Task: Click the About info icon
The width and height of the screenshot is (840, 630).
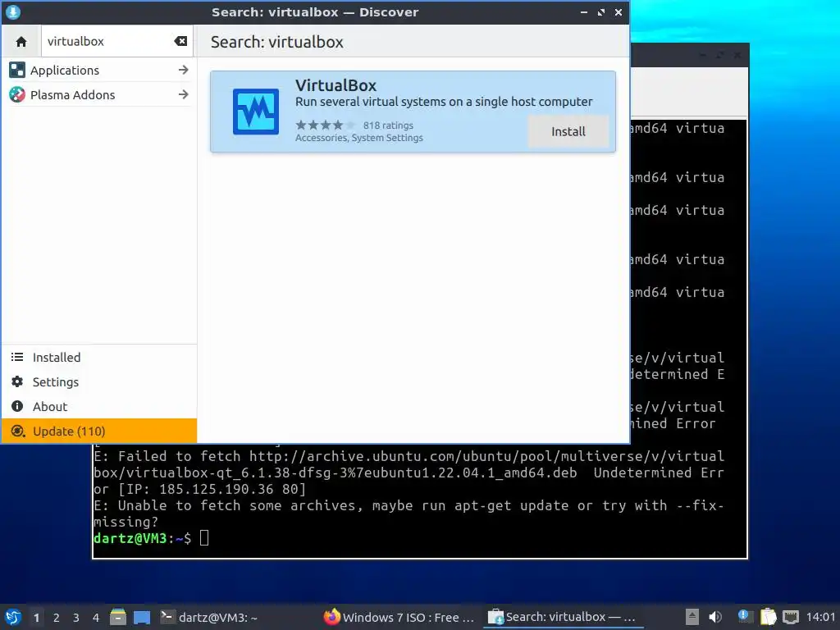Action: [17, 406]
